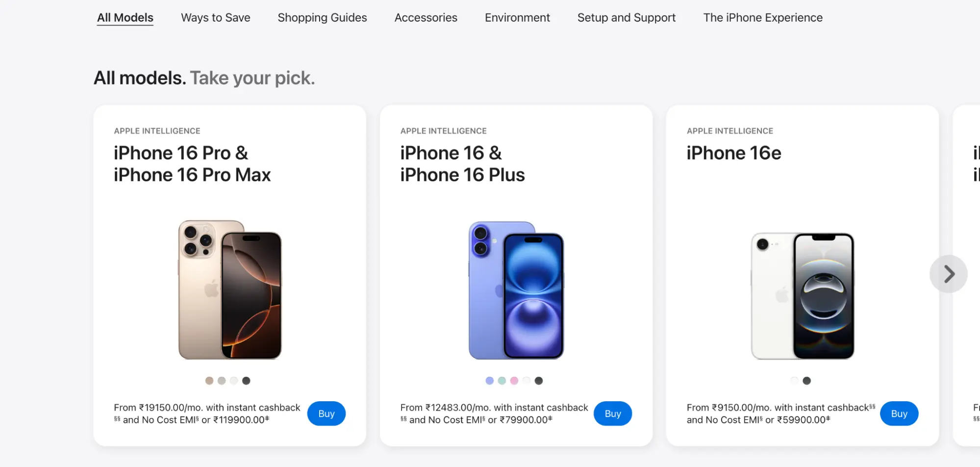Open the Accessories page
The image size is (980, 467).
pos(426,18)
